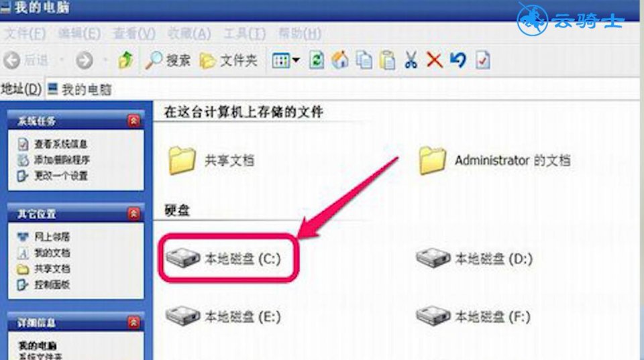
Task: Open the Search (搜索) tool
Action: click(x=168, y=61)
